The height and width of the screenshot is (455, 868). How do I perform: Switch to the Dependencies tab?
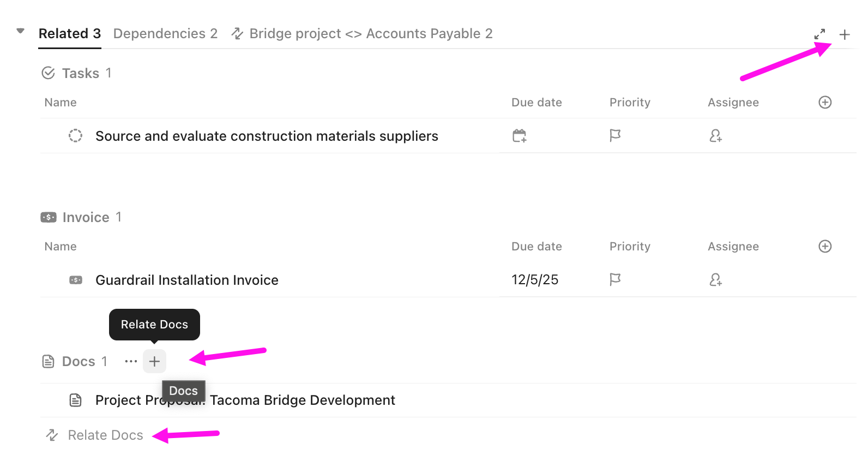[165, 33]
